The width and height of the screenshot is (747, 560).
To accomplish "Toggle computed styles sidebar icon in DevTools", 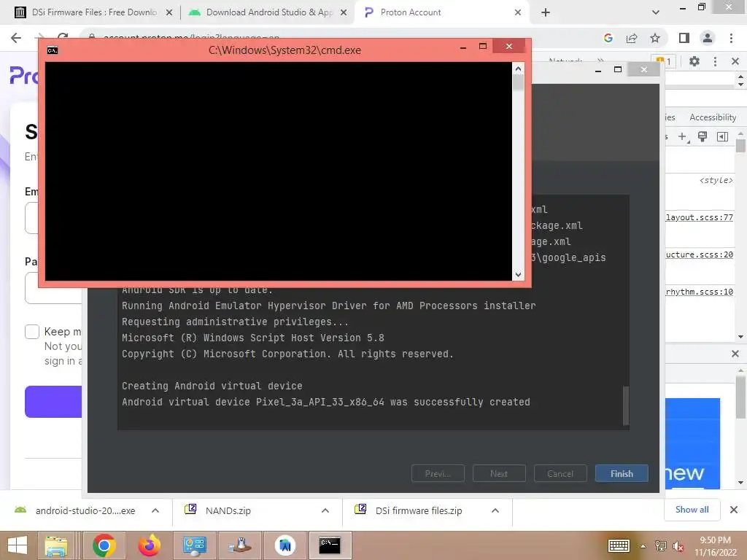I will [x=722, y=137].
